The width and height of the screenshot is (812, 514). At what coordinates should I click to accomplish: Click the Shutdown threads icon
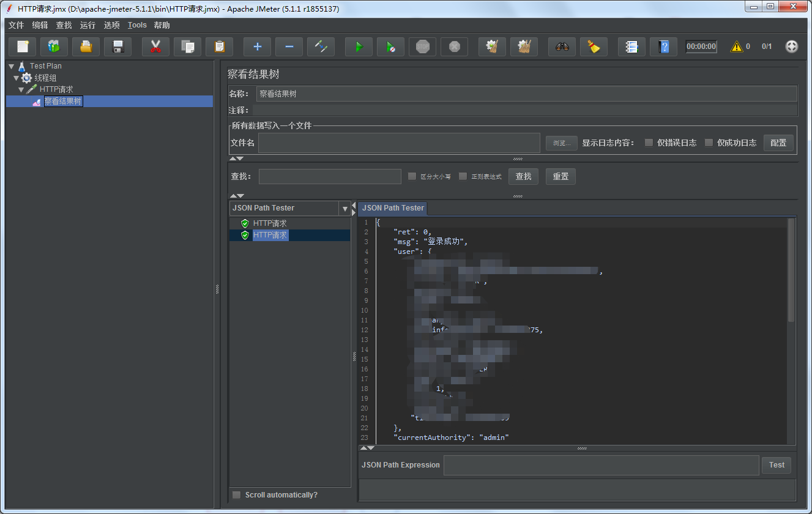pos(455,47)
